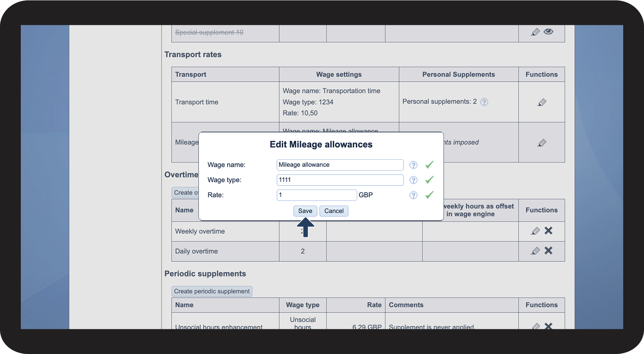Click the green checkmark beside Rate
The image size is (644, 354).
(x=429, y=195)
